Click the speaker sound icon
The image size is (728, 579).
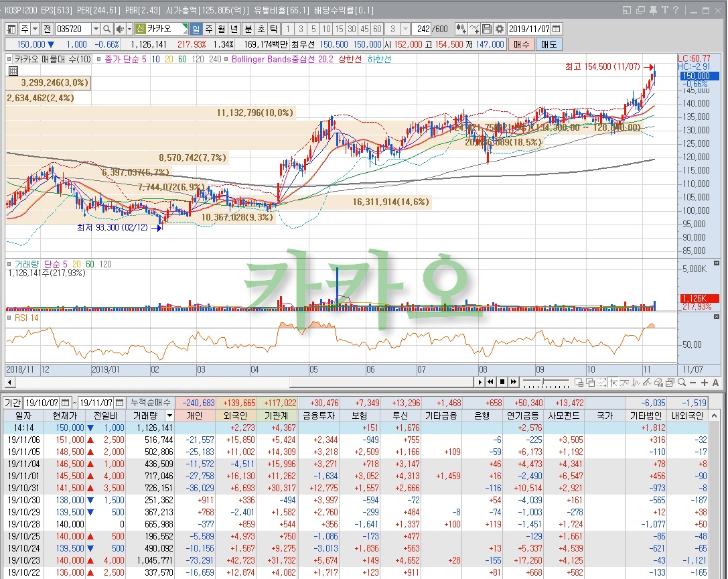[120, 29]
